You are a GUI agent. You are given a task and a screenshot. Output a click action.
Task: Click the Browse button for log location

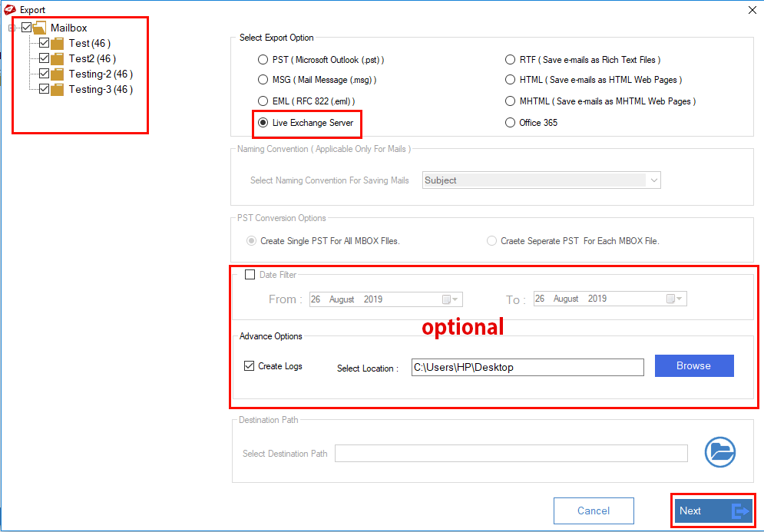point(694,366)
